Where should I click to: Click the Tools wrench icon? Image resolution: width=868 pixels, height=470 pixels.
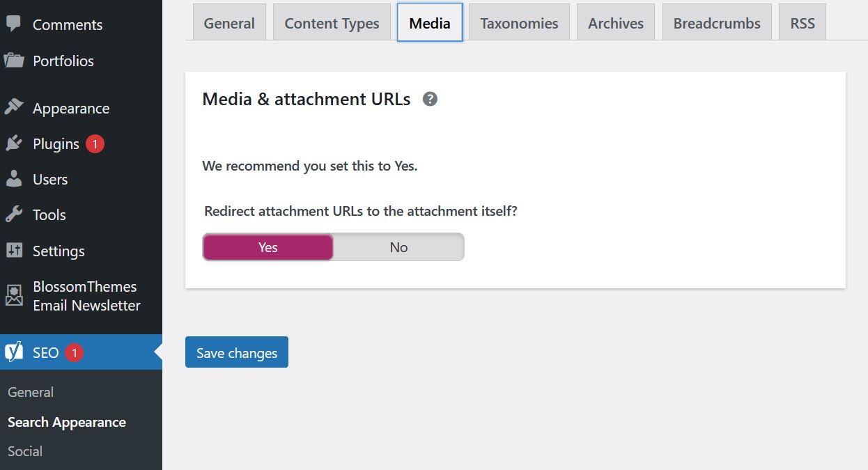click(x=13, y=214)
